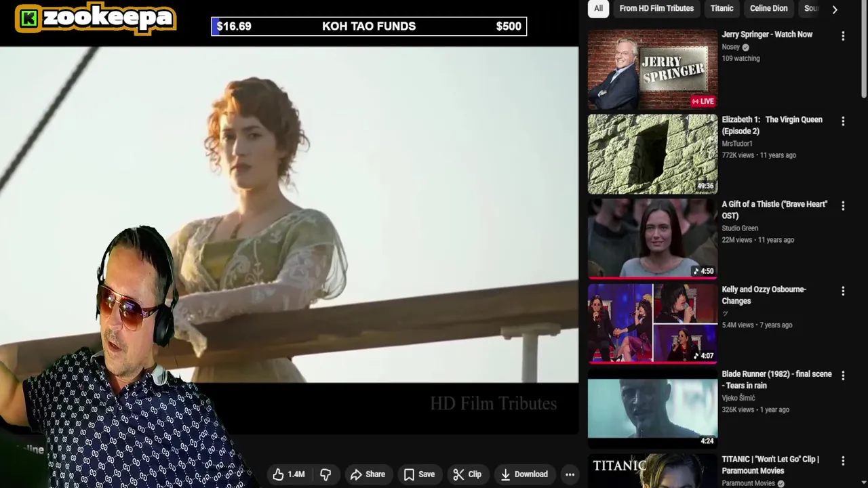The height and width of the screenshot is (488, 868).
Task: Open Elizabeth 1: The Virgin Queen title
Action: [x=772, y=125]
